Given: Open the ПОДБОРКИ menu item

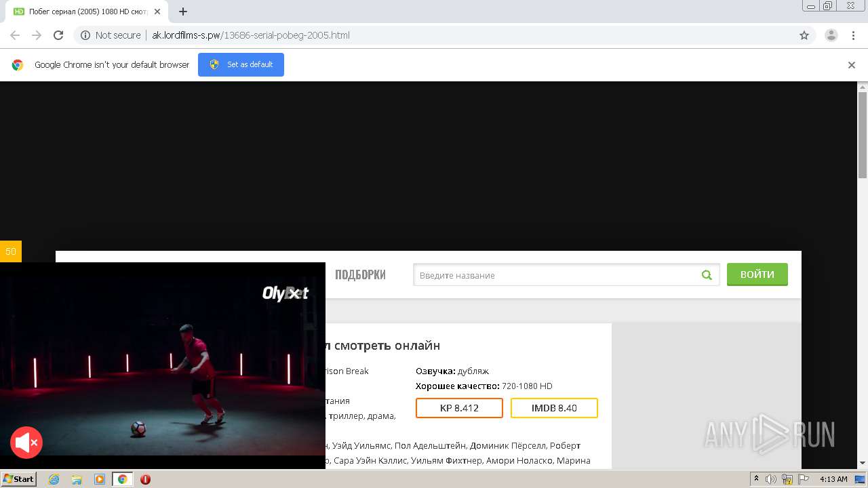Looking at the screenshot, I should 360,274.
